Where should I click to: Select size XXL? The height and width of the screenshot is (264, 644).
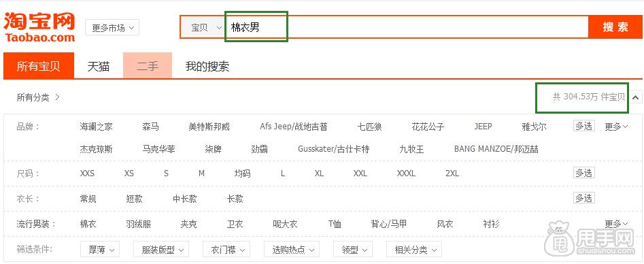(x=360, y=173)
